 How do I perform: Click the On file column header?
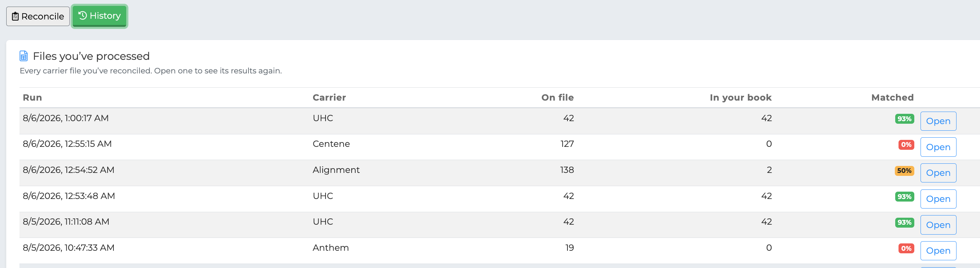pyautogui.click(x=557, y=97)
